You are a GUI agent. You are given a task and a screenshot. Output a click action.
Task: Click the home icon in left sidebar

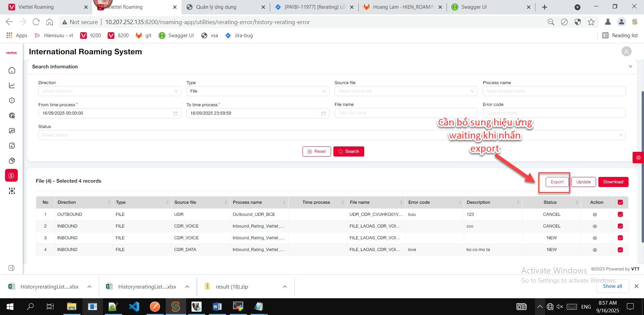coord(12,70)
